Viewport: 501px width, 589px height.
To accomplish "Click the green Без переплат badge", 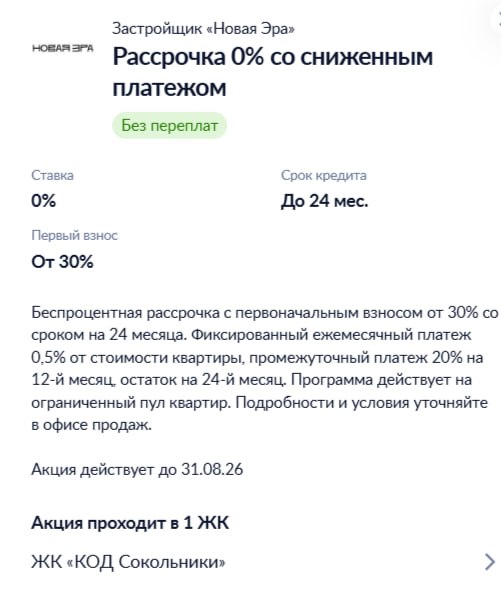I will pyautogui.click(x=169, y=125).
